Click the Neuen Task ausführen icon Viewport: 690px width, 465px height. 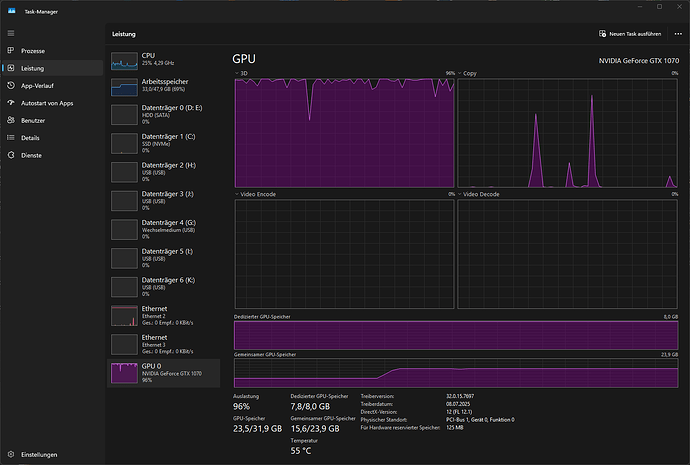pos(602,34)
